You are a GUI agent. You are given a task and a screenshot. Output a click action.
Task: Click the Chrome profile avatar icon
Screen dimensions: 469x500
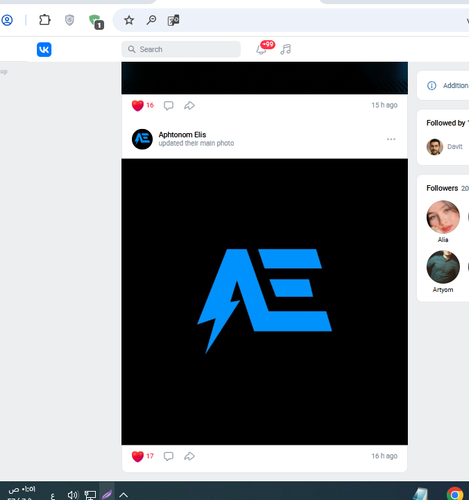pyautogui.click(x=7, y=20)
